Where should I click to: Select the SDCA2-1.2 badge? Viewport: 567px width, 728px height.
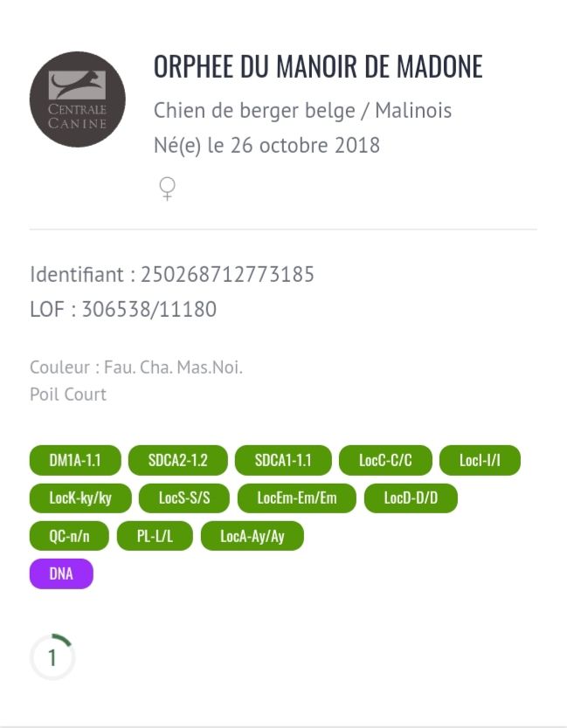pos(178,460)
